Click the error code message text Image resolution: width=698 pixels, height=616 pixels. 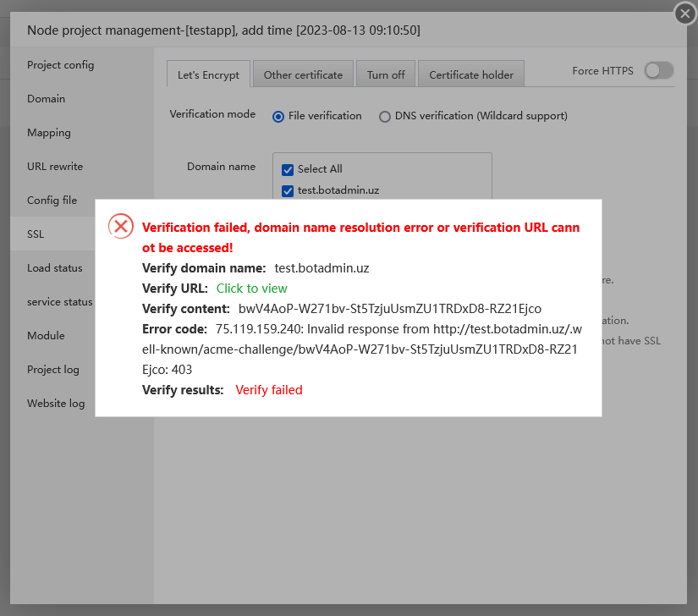[362, 349]
